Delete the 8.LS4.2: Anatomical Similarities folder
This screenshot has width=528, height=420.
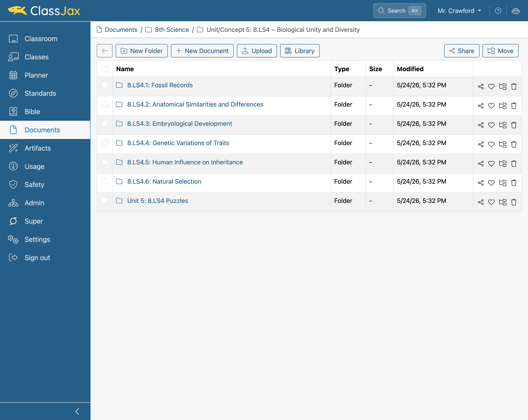tap(514, 106)
